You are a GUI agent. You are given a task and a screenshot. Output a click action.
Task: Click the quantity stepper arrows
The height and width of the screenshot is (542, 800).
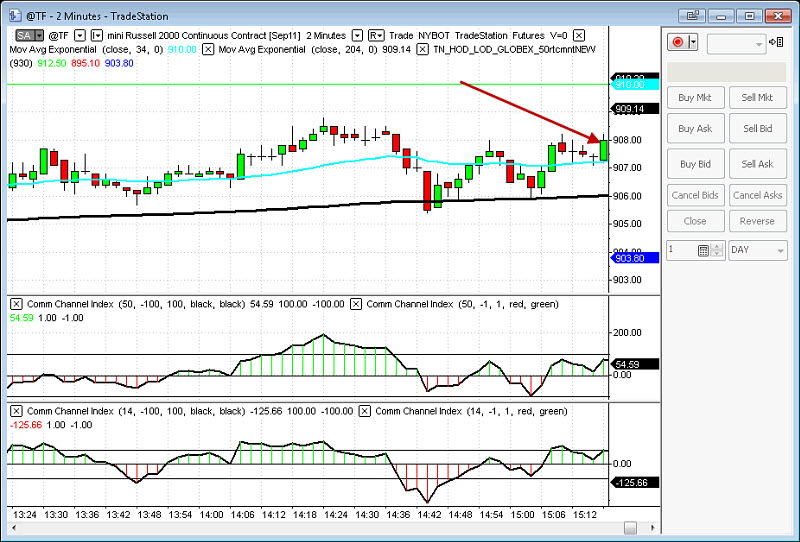coord(717,251)
